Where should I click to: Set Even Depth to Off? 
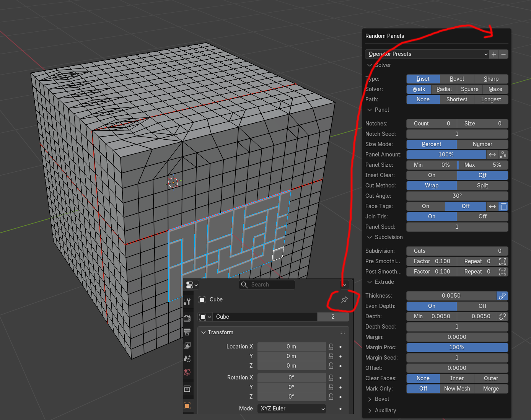[482, 306]
